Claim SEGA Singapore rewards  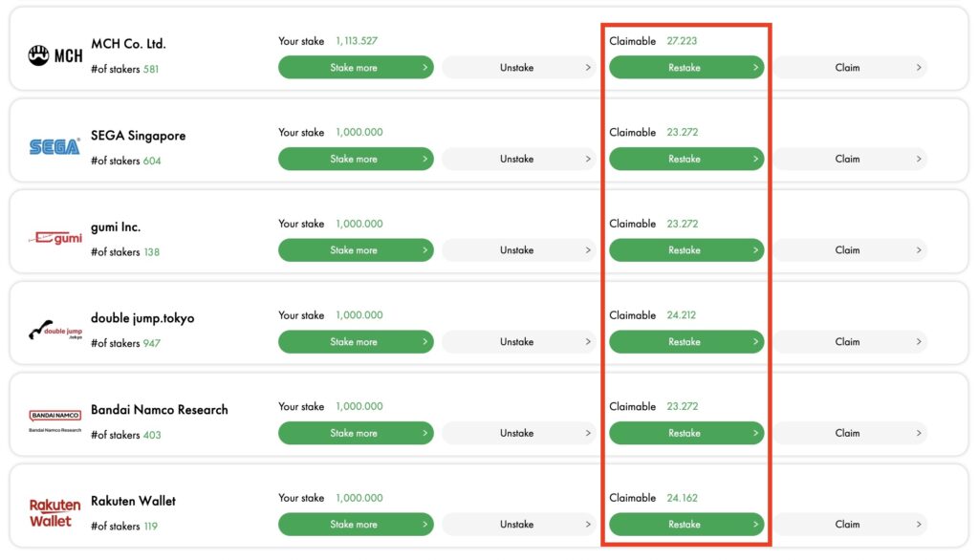click(x=850, y=159)
